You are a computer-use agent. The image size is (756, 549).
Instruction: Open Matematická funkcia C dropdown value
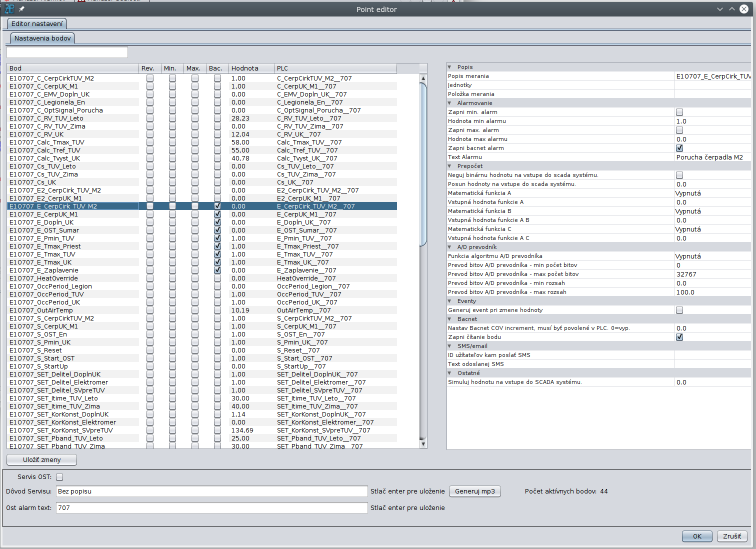coord(712,229)
